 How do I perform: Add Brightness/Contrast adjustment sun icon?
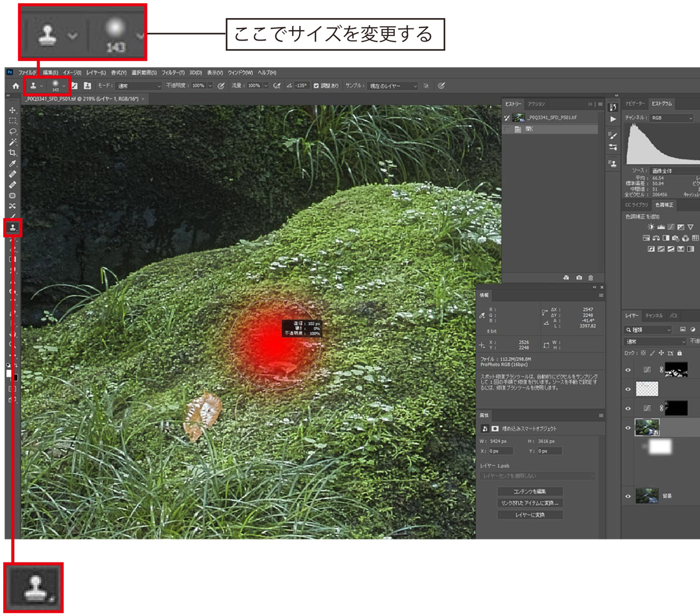(x=651, y=227)
